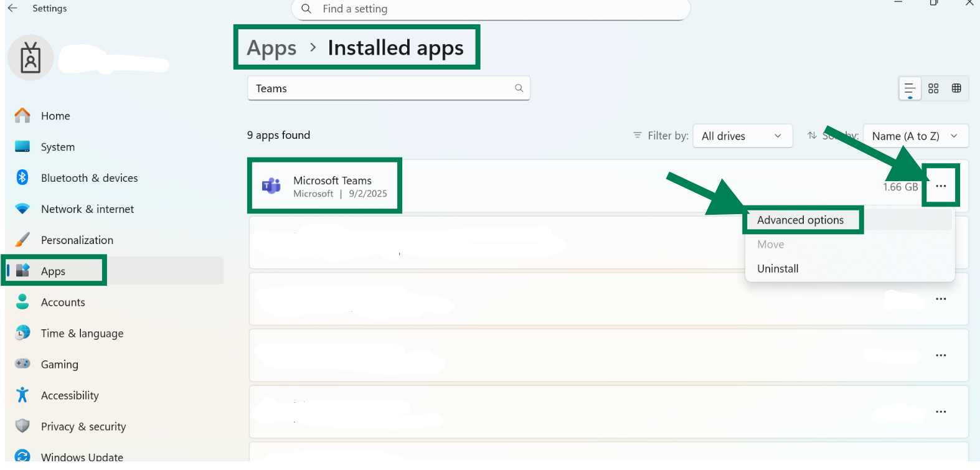Image resolution: width=980 pixels, height=470 pixels.
Task: Go back using the Settings back arrow
Action: 12,8
